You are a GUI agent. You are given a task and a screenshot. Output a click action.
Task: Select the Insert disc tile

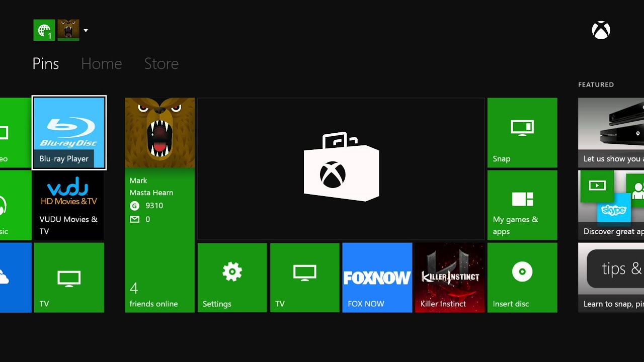coord(522,278)
